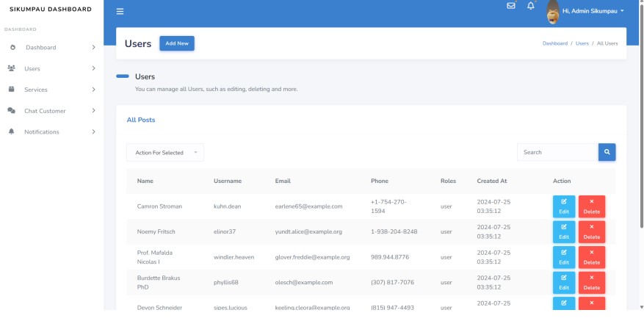Delete the Prof. Mafalda Nicolas I row
Screen dimensions: 644x321
(x=592, y=257)
